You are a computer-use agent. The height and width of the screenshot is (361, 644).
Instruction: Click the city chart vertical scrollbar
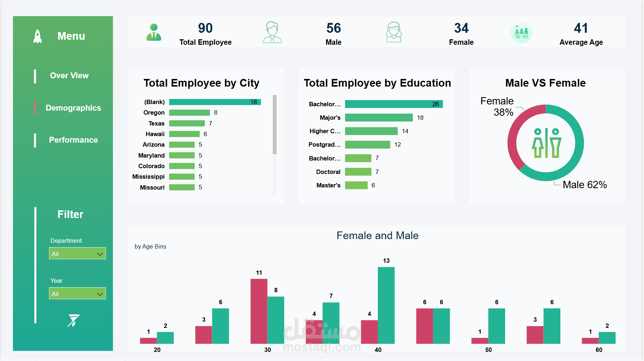275,124
